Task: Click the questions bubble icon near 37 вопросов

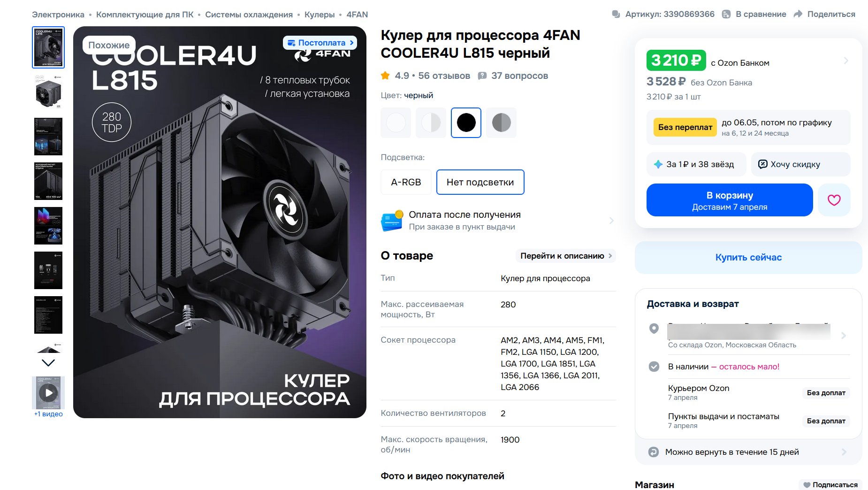Action: [x=482, y=76]
